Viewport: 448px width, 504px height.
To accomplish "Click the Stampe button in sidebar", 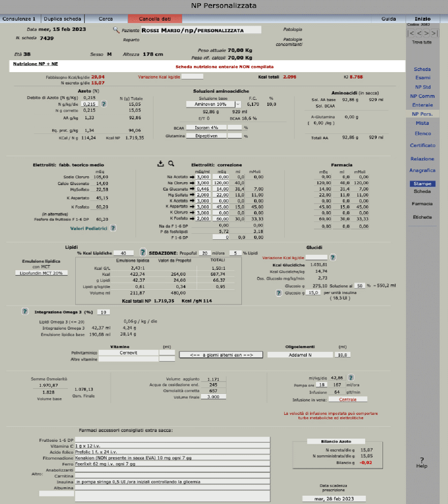I will coord(423,184).
